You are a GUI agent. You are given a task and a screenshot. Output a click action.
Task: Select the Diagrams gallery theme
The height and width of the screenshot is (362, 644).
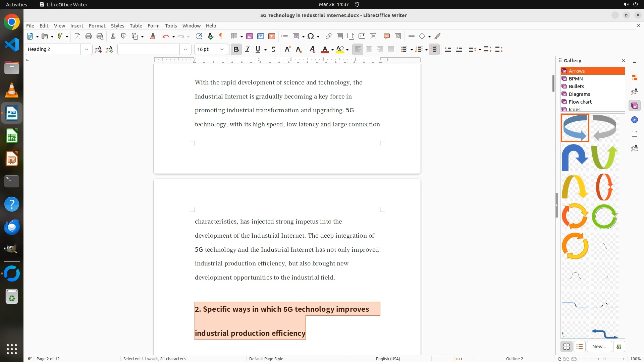(x=579, y=94)
